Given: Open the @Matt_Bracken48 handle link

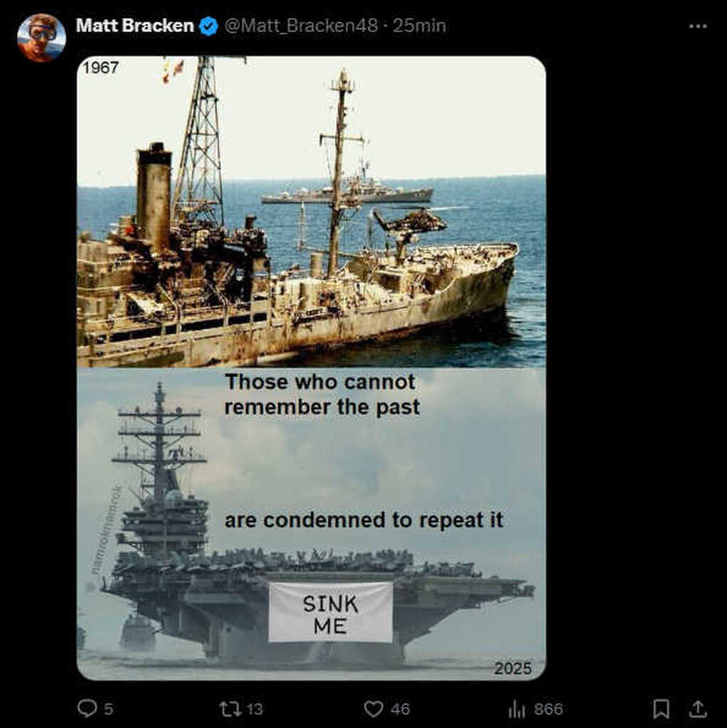Looking at the screenshot, I should tap(301, 26).
